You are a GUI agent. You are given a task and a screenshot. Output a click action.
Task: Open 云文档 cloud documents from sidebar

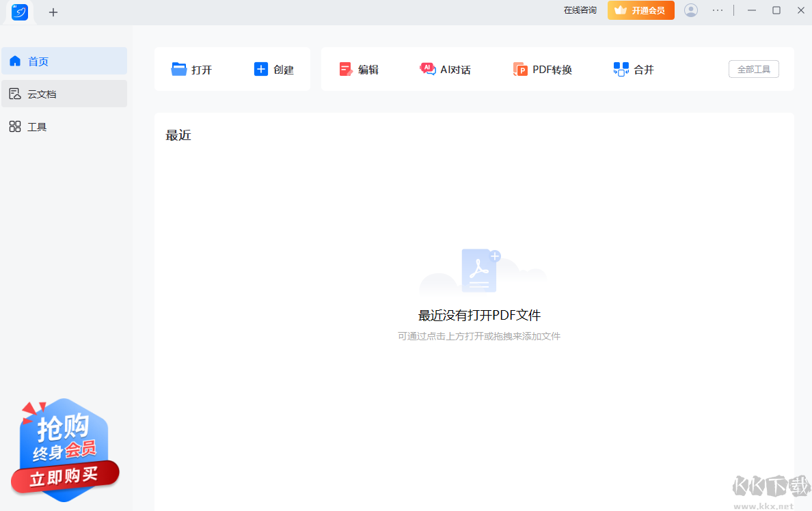click(14, 93)
